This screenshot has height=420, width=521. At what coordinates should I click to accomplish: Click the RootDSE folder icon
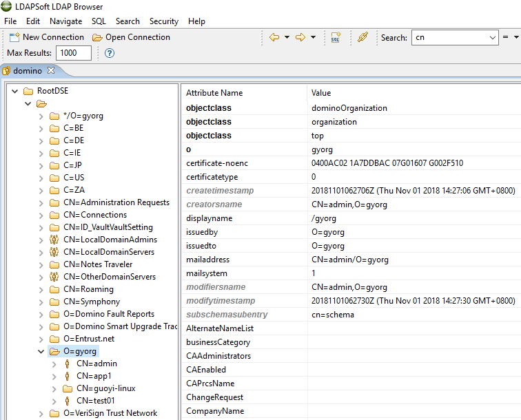(x=28, y=91)
